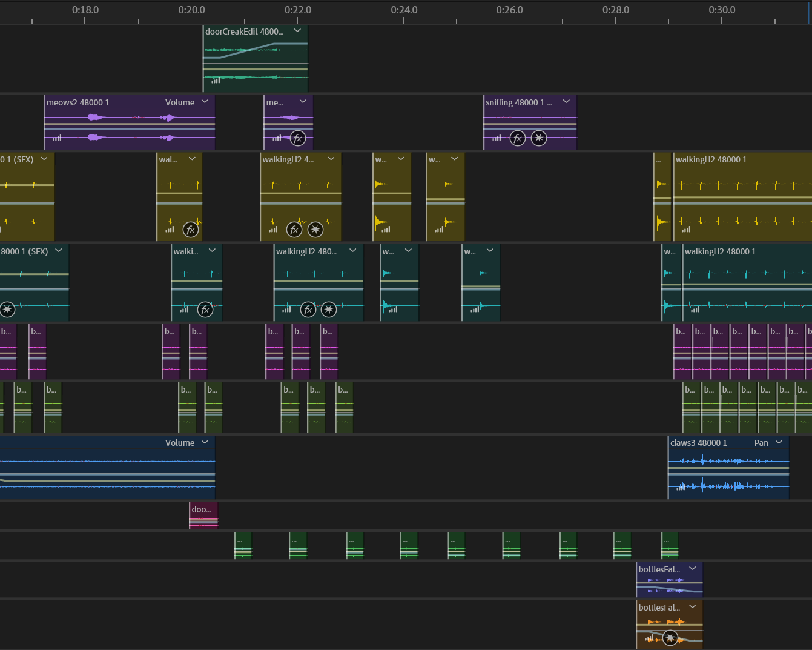Image resolution: width=812 pixels, height=650 pixels.
Task: Click fx badge on yellow walkingH2 4... clip
Action: (x=294, y=230)
